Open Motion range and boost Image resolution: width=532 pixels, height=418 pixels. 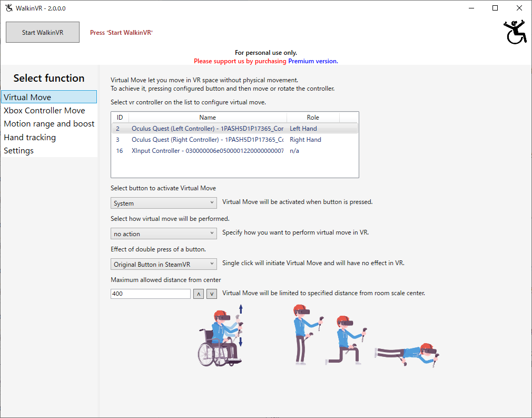(49, 123)
